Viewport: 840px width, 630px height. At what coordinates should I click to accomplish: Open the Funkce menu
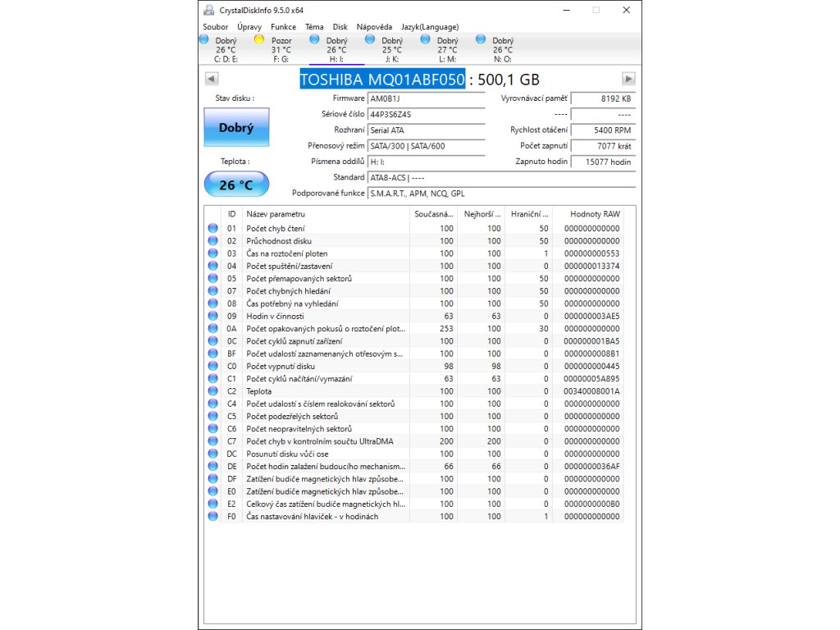(283, 27)
